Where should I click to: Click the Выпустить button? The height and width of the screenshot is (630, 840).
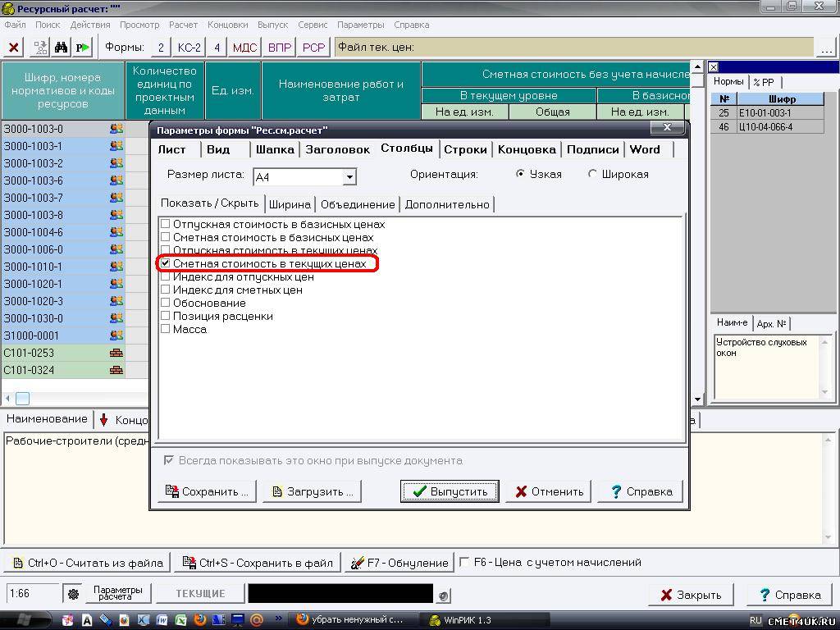(x=450, y=491)
